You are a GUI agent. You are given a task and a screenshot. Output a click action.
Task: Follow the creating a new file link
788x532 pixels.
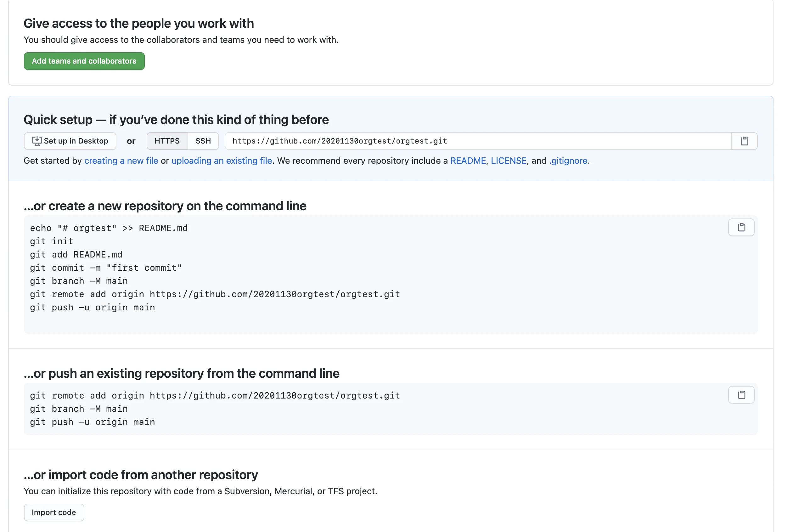coord(121,161)
